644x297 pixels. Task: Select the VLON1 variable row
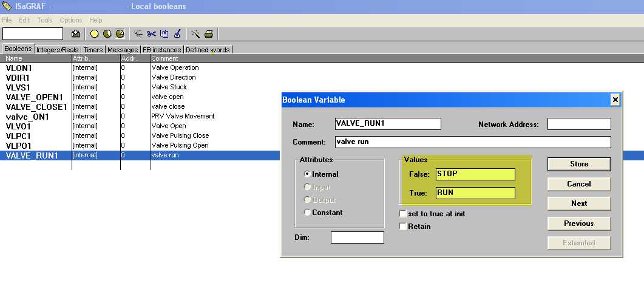pyautogui.click(x=322, y=68)
